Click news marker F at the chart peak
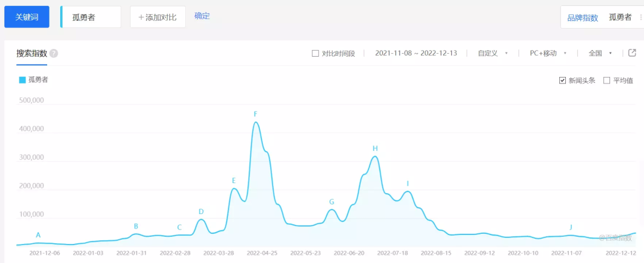Screen dimensions: 644x263 (255, 114)
